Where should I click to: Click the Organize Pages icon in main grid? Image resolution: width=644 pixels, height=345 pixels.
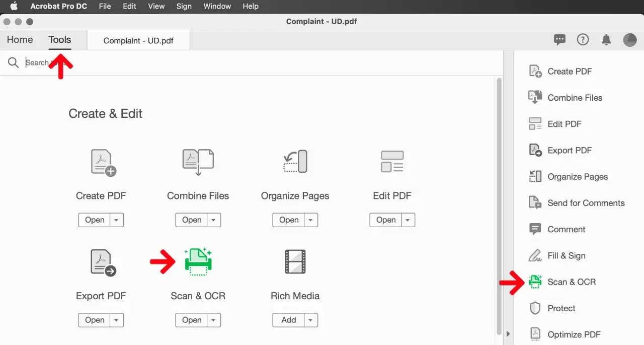[x=295, y=162]
